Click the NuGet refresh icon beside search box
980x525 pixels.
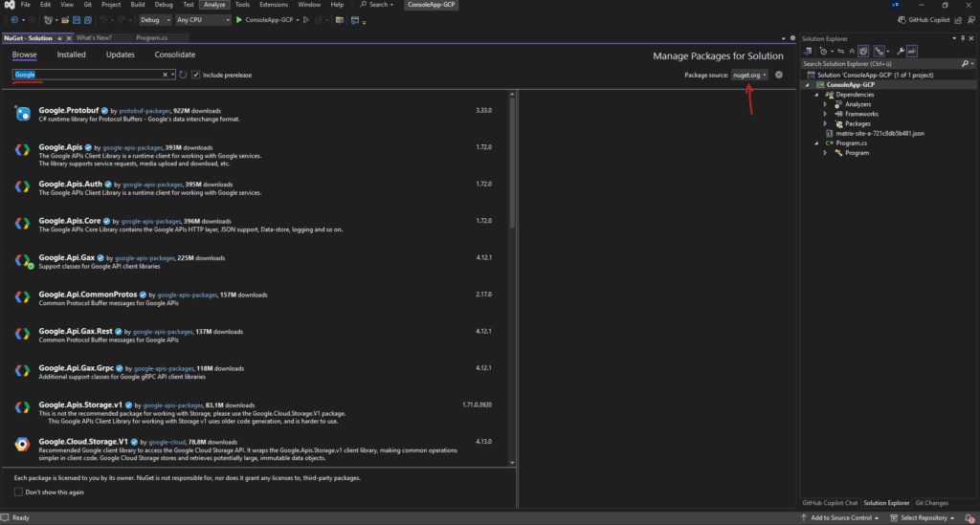click(x=183, y=75)
